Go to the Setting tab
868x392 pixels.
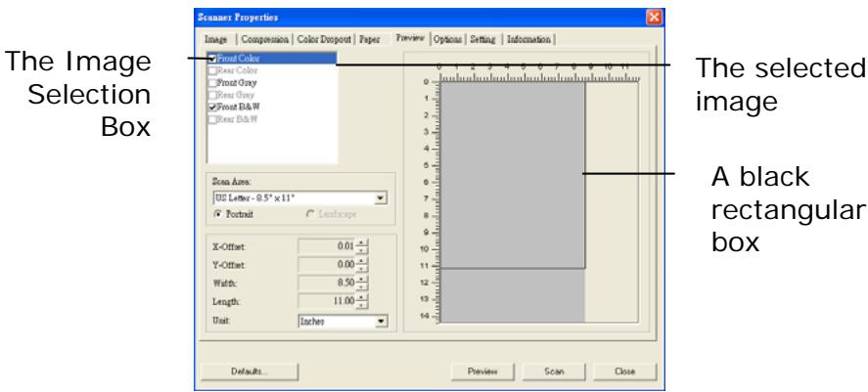click(482, 40)
